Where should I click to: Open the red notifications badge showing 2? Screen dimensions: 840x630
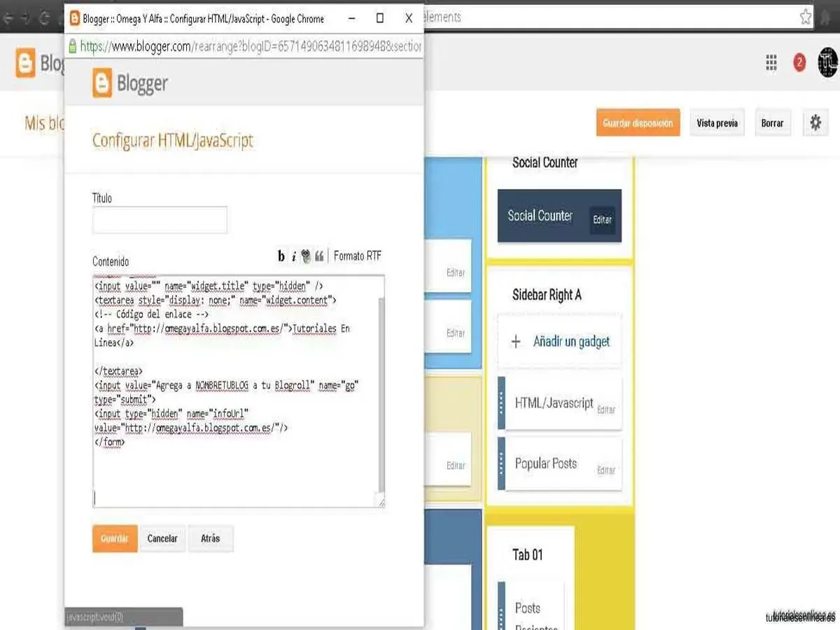799,63
